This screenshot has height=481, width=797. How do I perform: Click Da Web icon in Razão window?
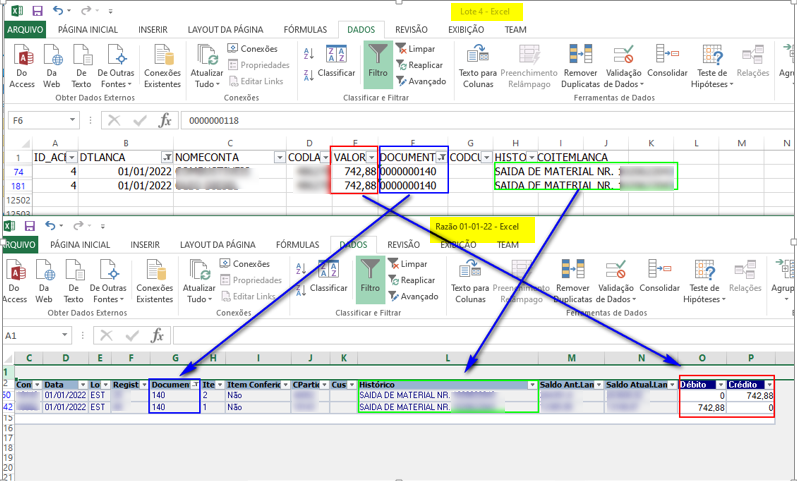click(x=44, y=281)
